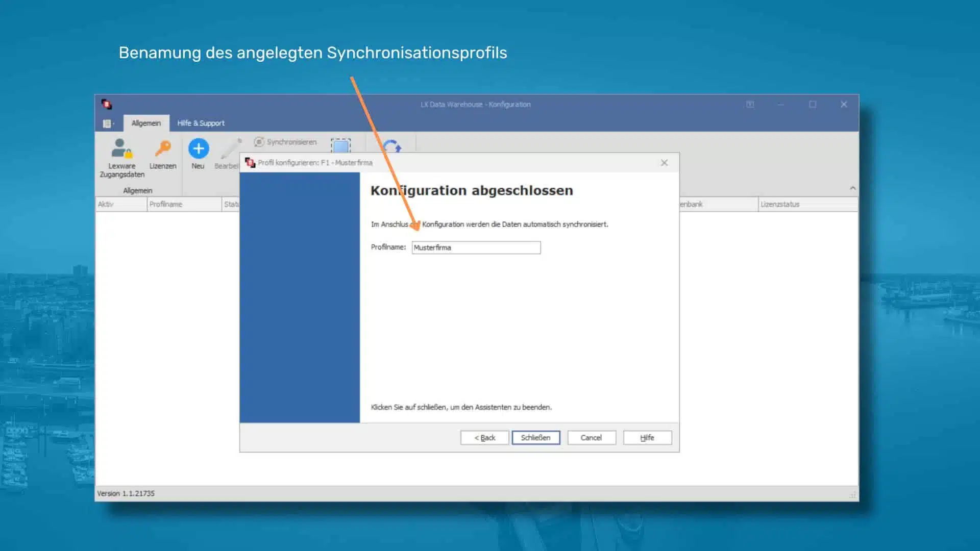Click Synchronisieren in the ribbon
Image resolution: width=980 pixels, height=551 pixels.
[286, 142]
